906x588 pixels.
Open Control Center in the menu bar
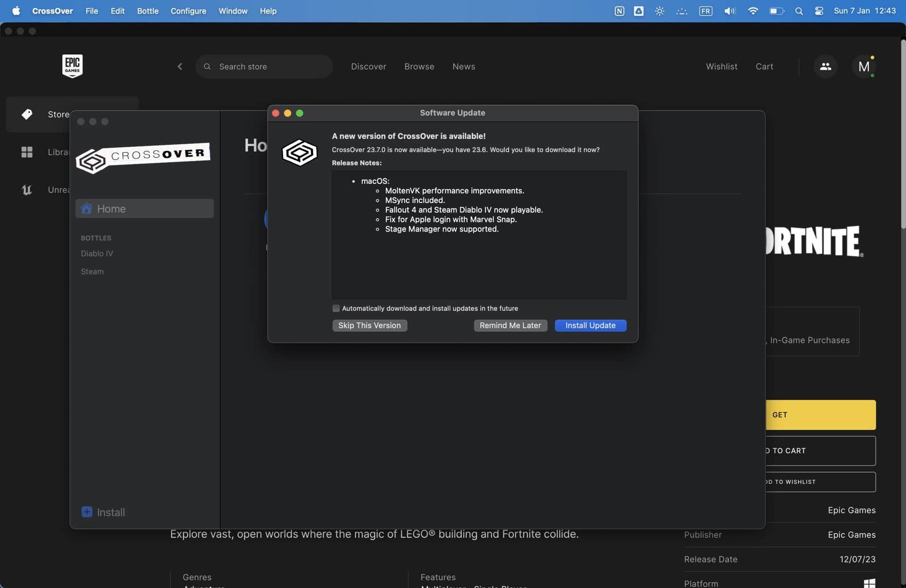click(x=819, y=11)
